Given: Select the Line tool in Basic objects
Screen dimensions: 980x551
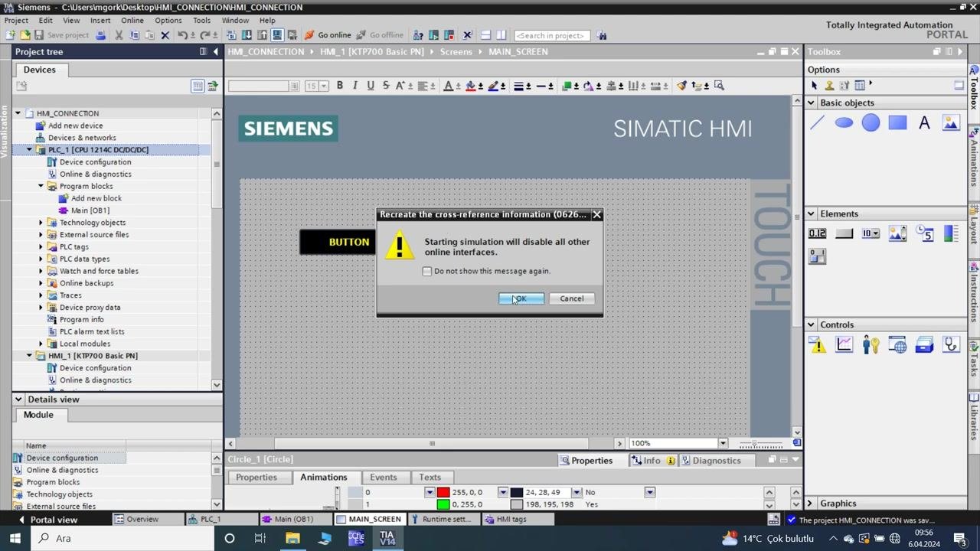Looking at the screenshot, I should coord(817,122).
